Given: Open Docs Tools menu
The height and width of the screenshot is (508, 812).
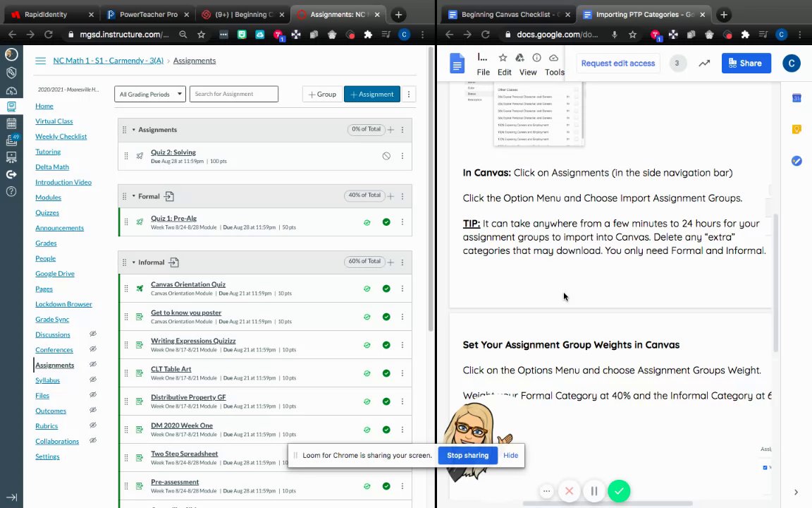Looking at the screenshot, I should 555,72.
